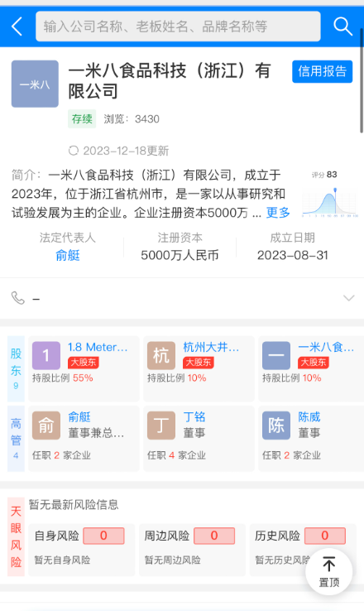Open executive 俞艇 profile link
Viewport: 364px width, 611px height.
point(79,417)
